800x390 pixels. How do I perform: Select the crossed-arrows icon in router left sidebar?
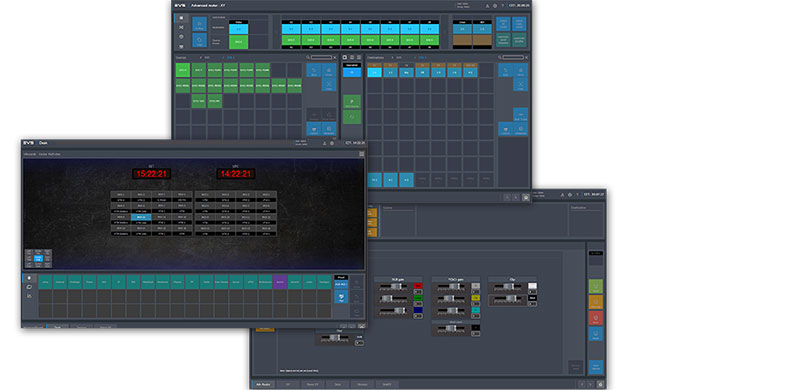[181, 27]
